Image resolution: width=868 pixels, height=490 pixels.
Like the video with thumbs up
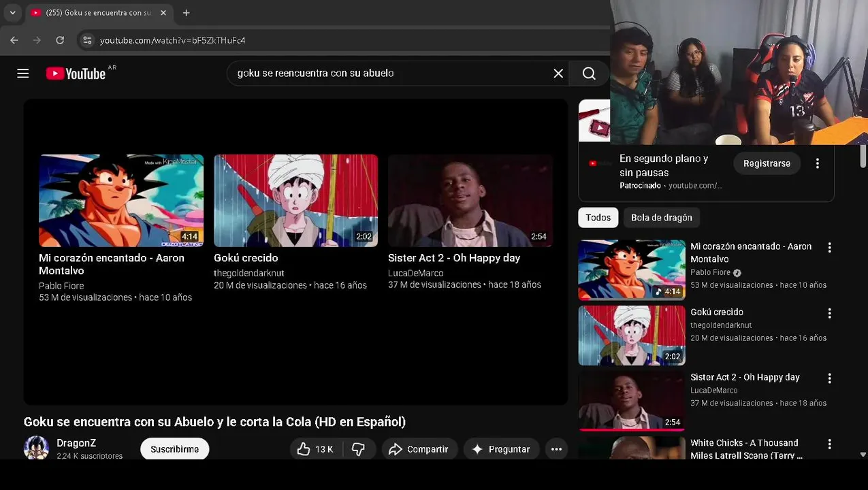315,449
